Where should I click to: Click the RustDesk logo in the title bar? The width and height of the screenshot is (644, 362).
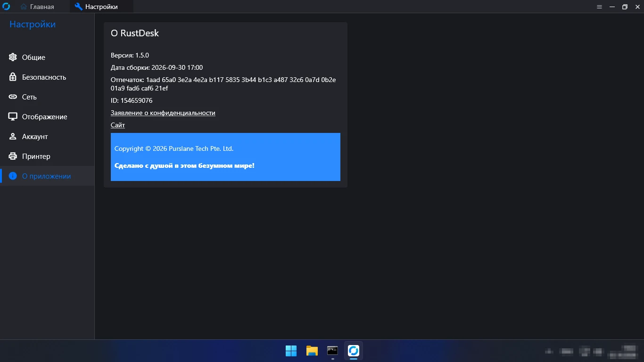[x=7, y=7]
